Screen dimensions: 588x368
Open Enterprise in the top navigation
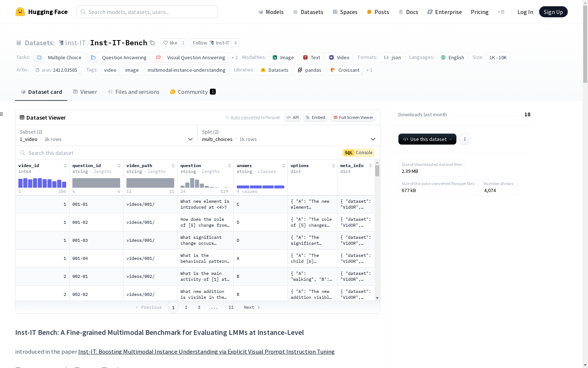[444, 12]
